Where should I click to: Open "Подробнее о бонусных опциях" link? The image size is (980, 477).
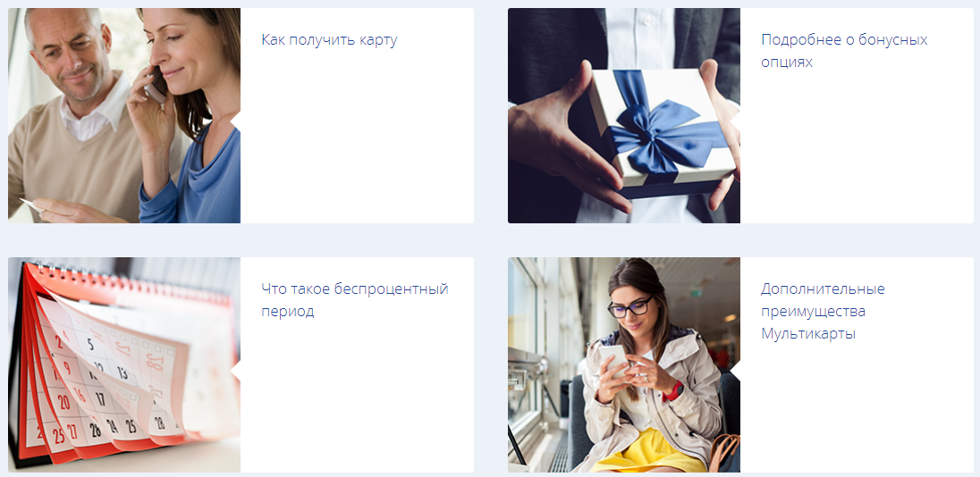[844, 51]
